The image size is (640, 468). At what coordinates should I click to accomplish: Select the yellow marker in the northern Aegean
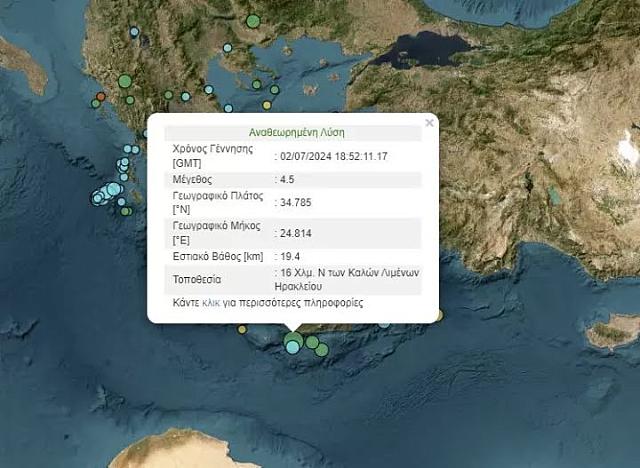tap(267, 105)
